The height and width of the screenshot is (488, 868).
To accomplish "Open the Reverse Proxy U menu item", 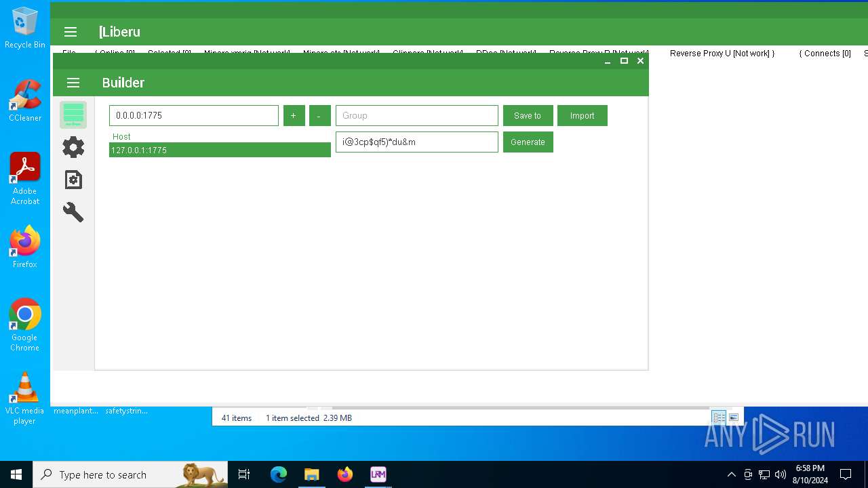I will 722,54.
